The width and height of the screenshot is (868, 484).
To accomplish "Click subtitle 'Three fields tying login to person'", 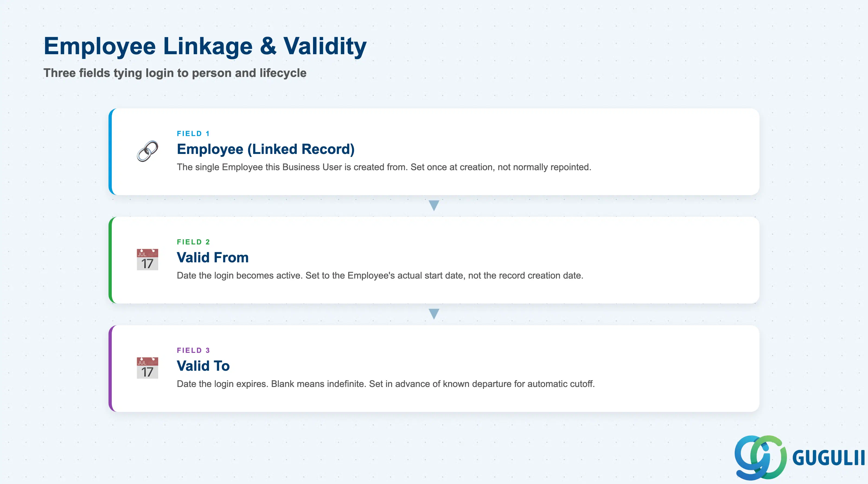I will (x=138, y=73).
